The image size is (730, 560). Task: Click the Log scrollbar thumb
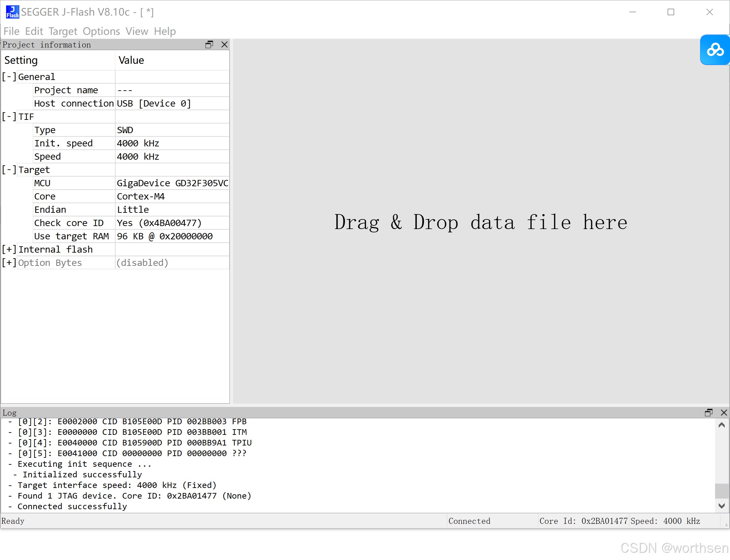tap(721, 490)
